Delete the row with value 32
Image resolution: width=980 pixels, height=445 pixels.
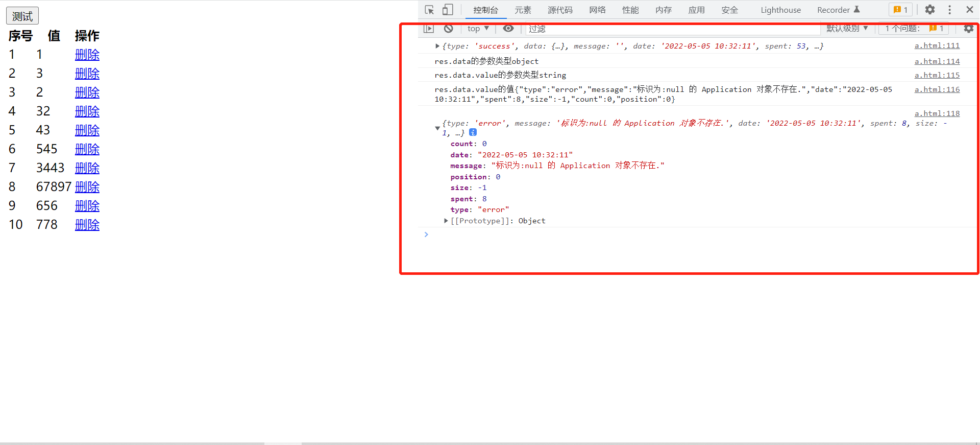point(87,111)
